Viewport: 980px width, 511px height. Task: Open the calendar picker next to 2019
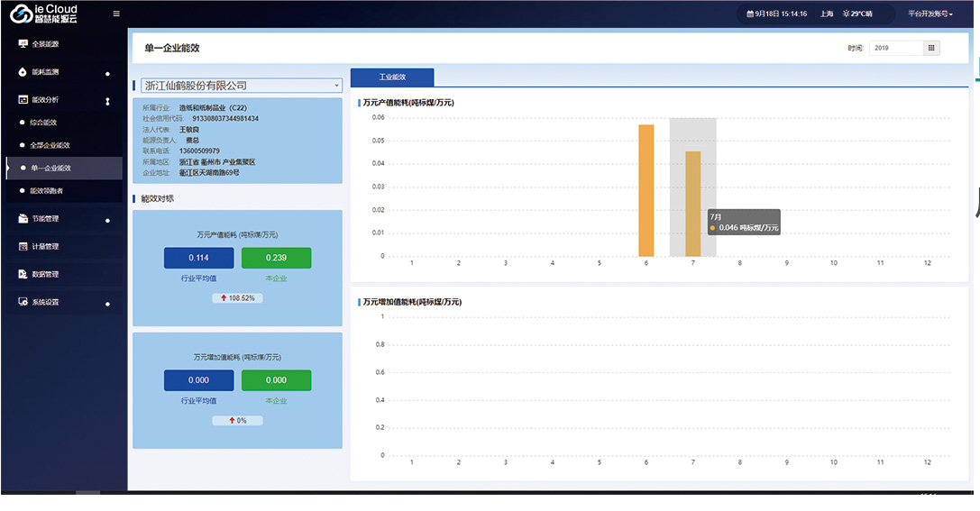click(931, 48)
